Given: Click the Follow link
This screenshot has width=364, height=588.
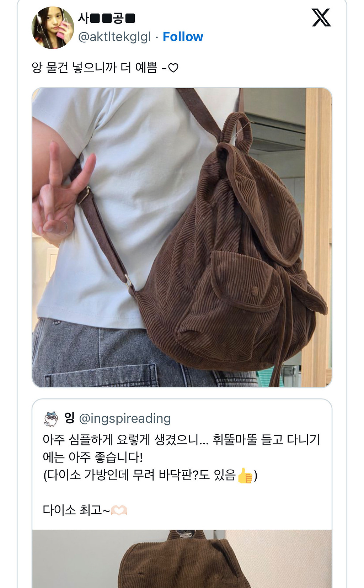Looking at the screenshot, I should point(183,37).
